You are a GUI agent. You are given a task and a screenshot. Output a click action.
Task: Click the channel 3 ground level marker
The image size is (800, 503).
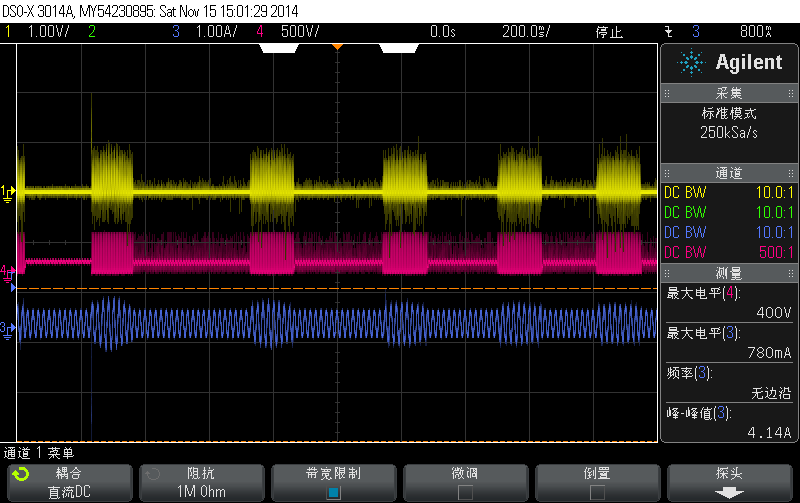click(7, 331)
